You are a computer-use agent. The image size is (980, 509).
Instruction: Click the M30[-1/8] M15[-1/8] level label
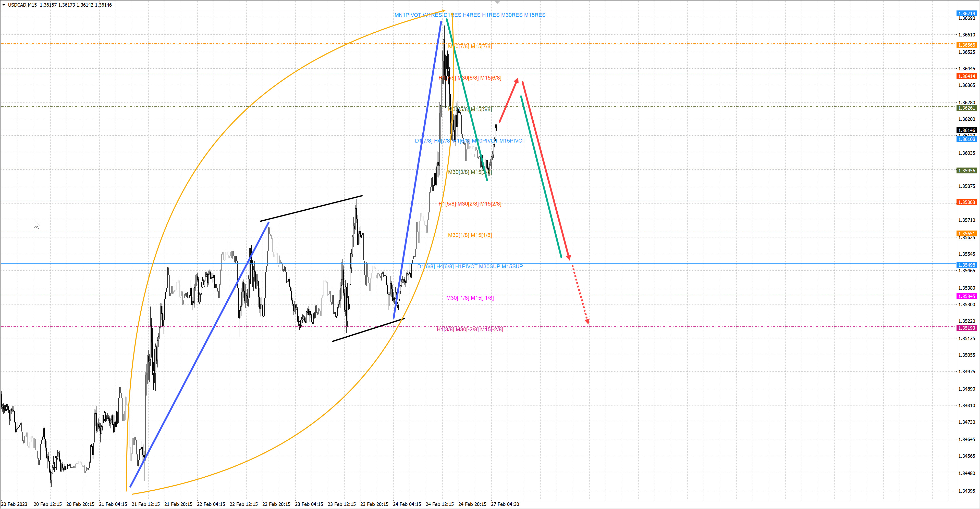point(470,298)
